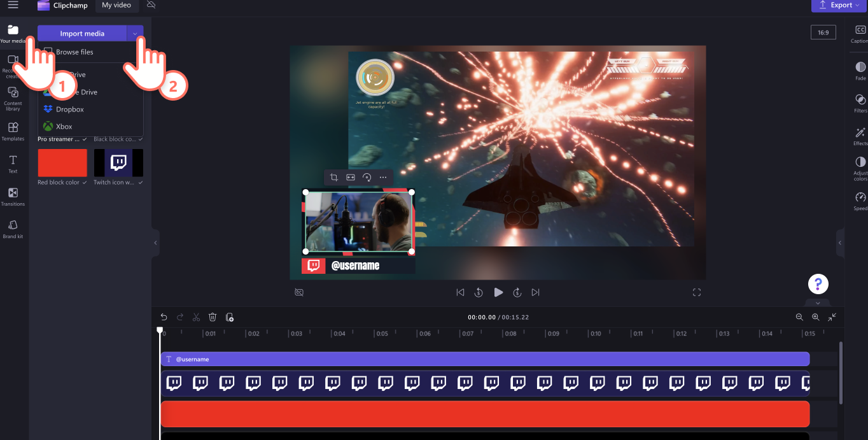Select the @username text track clip
Screen dimensions: 868x440
tap(485, 359)
